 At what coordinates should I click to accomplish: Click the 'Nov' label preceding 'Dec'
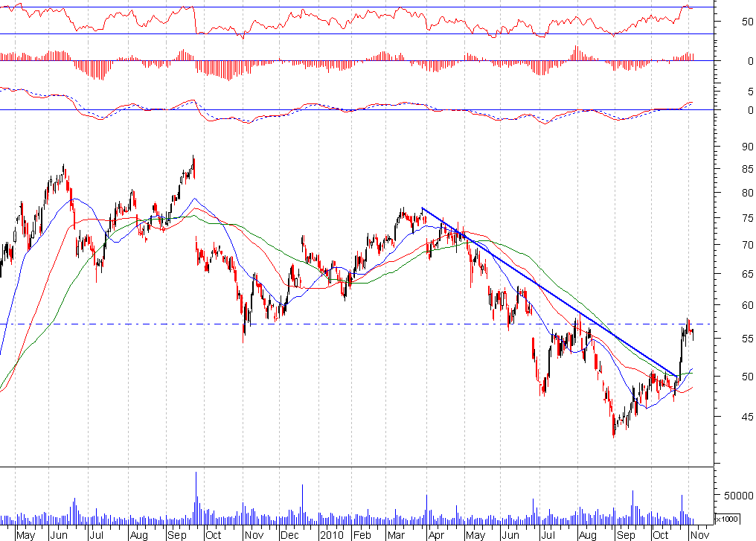254,535
